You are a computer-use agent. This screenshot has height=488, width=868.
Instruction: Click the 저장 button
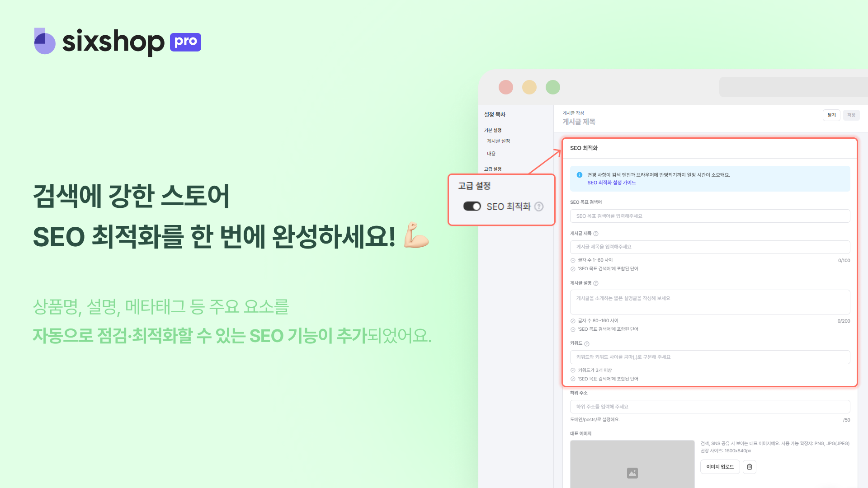tap(851, 115)
